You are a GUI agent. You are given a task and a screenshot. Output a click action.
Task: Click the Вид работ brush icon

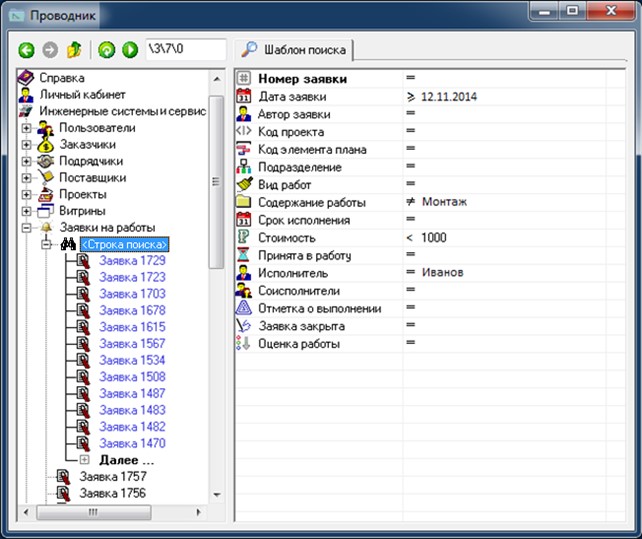[244, 184]
